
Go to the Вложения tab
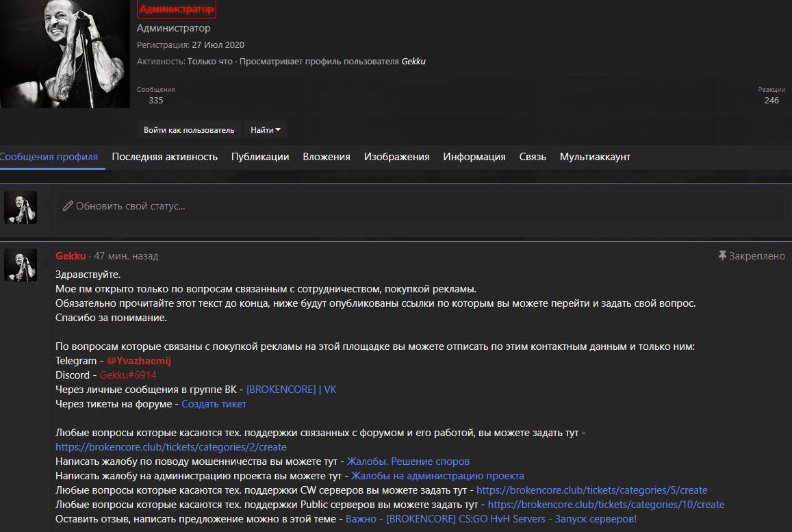point(327,157)
